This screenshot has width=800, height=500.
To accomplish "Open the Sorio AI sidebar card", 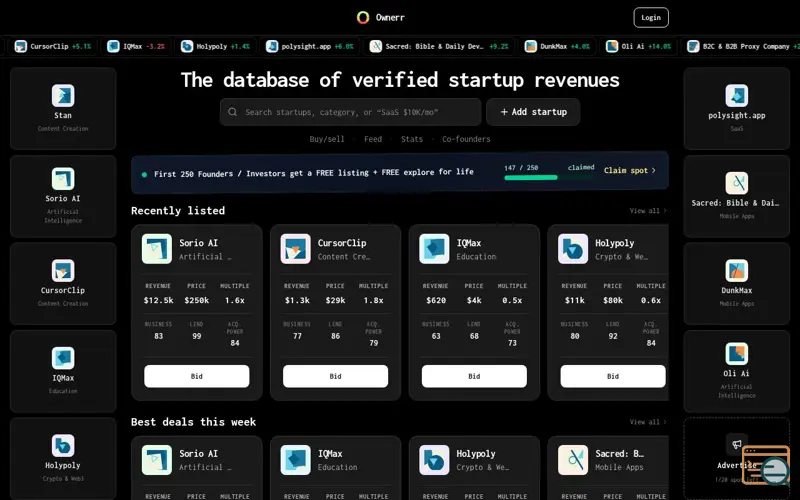I will [63, 196].
